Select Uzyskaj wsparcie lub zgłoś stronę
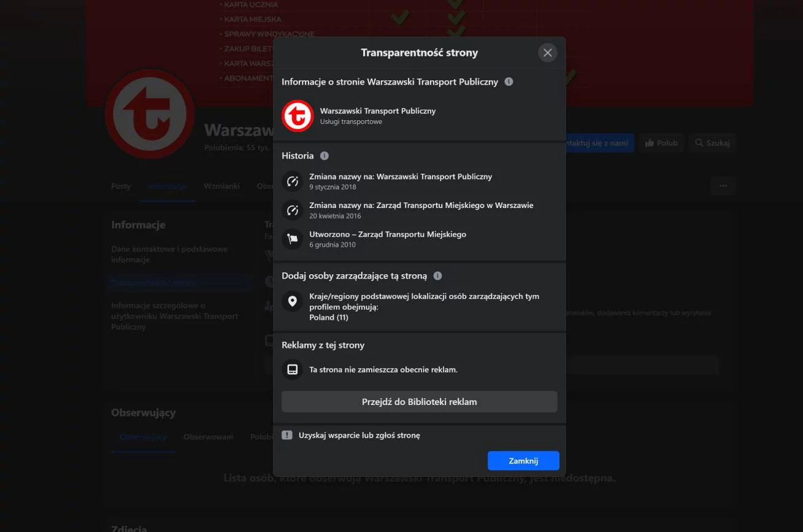The width and height of the screenshot is (803, 532). [359, 435]
